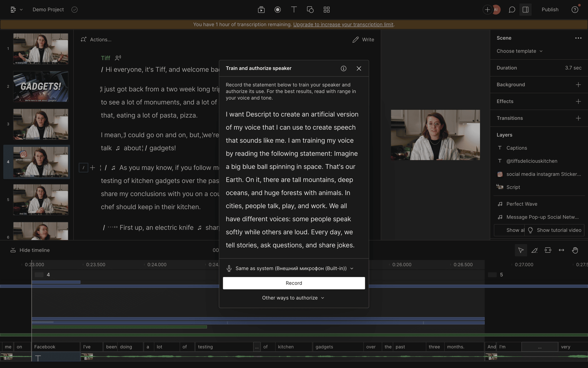Select the blade tool in timeline
Image resolution: width=588 pixels, height=368 pixels.
point(534,250)
